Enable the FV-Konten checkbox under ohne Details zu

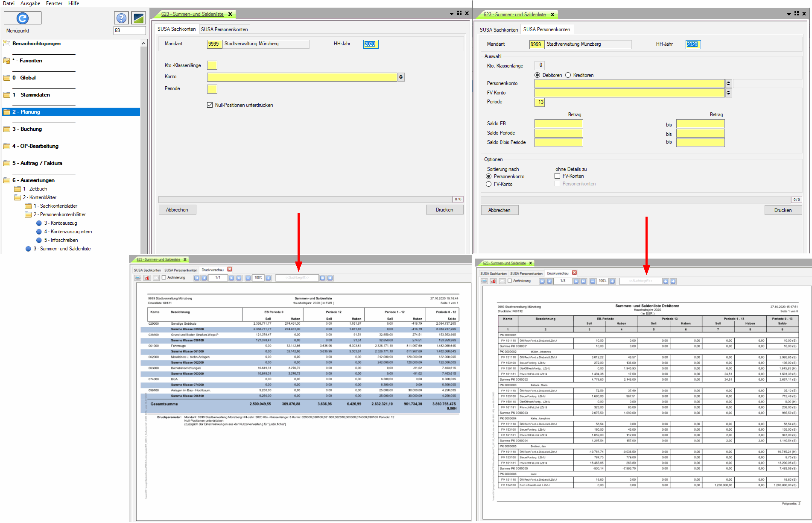pyautogui.click(x=558, y=176)
